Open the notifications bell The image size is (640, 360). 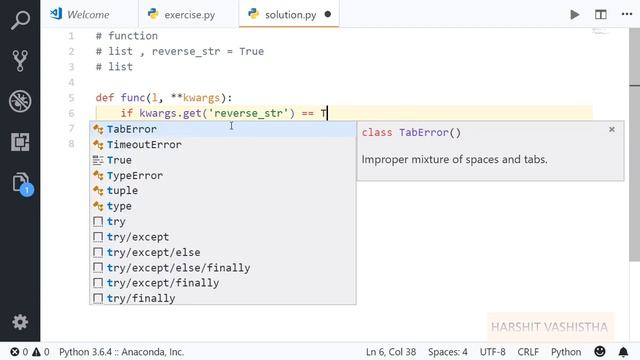tap(623, 352)
